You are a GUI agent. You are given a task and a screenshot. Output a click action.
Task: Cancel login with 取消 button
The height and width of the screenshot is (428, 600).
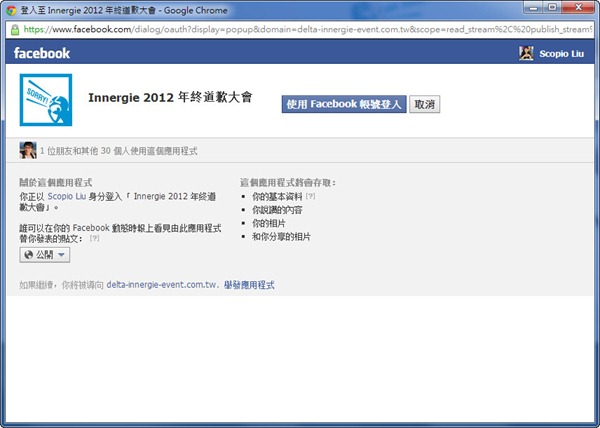pyautogui.click(x=425, y=104)
